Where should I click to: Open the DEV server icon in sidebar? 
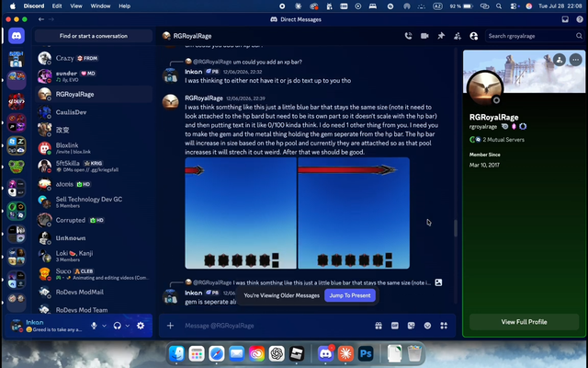[17, 101]
